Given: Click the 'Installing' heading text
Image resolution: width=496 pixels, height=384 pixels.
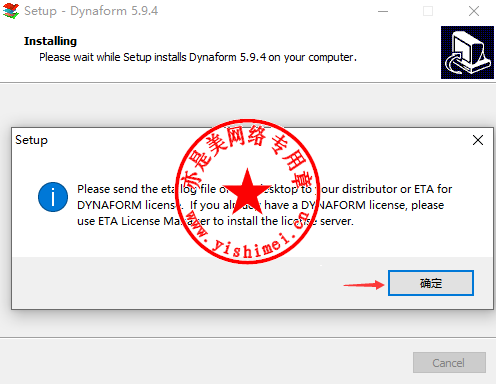Looking at the screenshot, I should tap(50, 41).
